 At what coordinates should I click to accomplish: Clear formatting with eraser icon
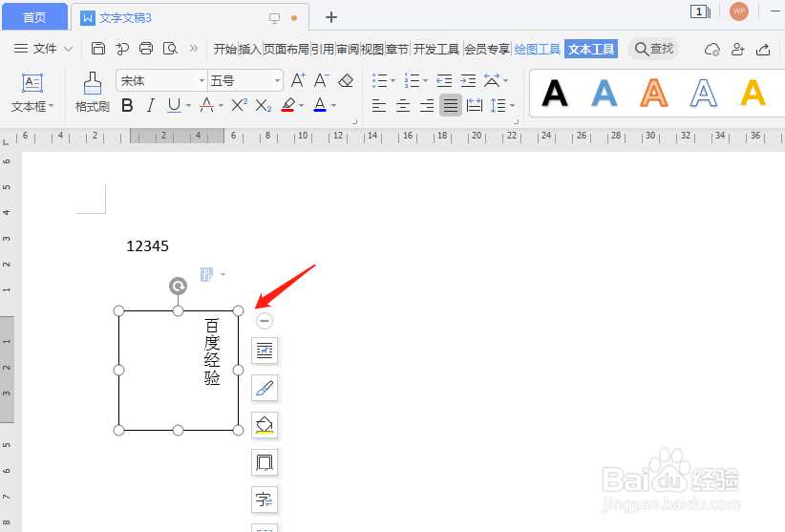[346, 80]
